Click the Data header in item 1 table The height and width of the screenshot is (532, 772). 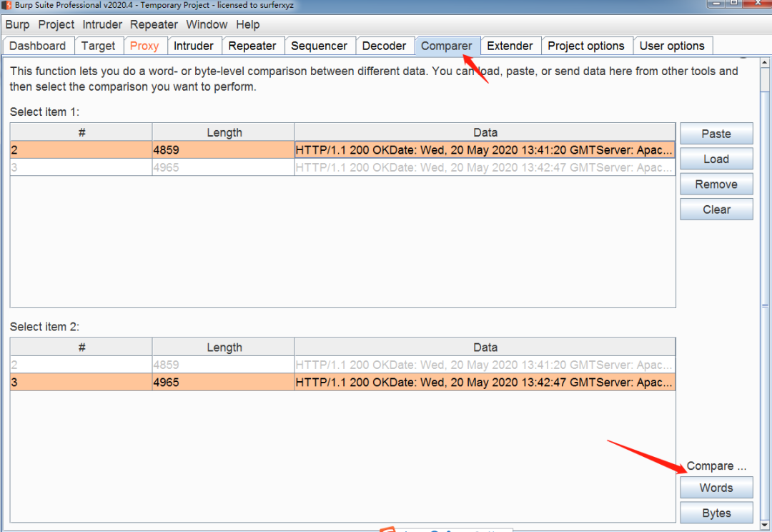point(485,132)
